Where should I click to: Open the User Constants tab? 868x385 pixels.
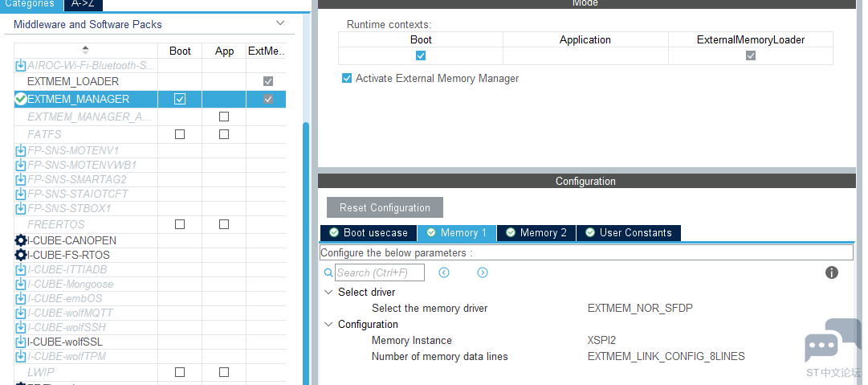(x=628, y=233)
